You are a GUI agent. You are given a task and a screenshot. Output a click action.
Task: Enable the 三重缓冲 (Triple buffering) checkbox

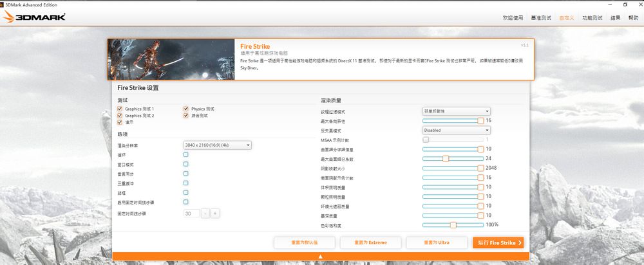coord(186,183)
